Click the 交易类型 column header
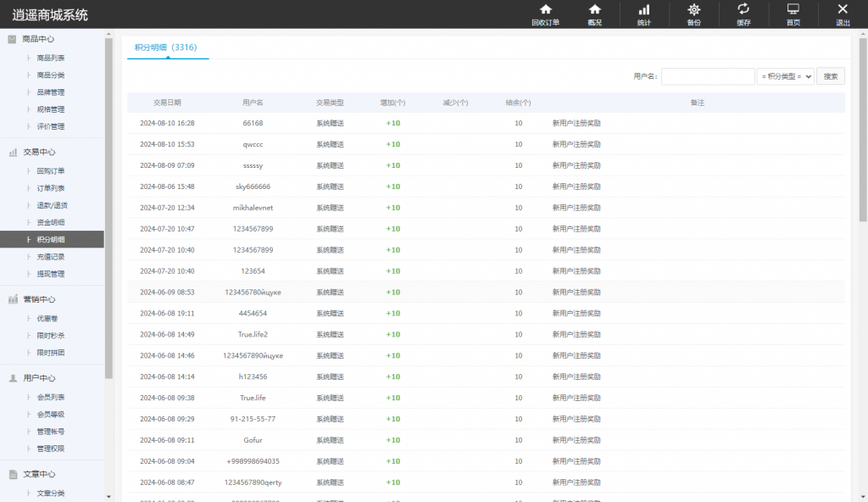This screenshot has height=502, width=868. tap(330, 103)
